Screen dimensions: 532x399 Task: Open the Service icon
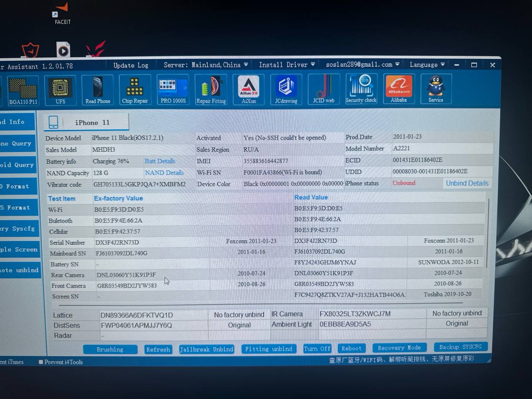[436, 88]
